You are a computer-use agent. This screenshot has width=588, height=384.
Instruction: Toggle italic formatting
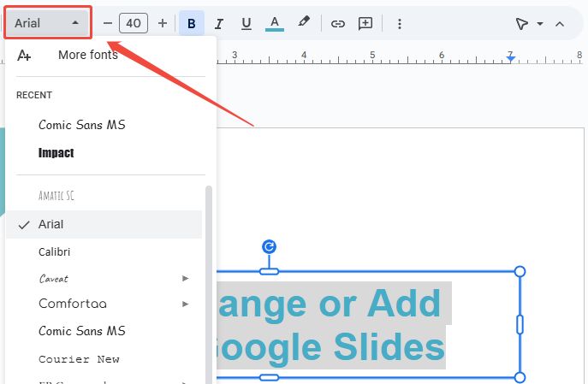pos(219,24)
